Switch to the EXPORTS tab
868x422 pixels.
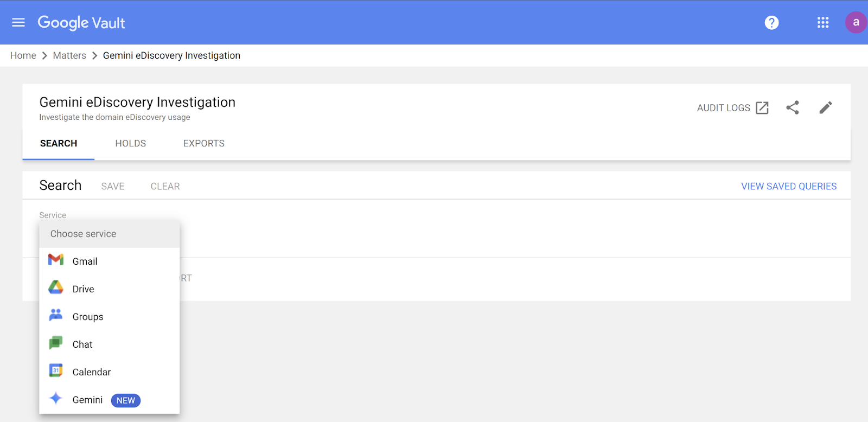(203, 143)
